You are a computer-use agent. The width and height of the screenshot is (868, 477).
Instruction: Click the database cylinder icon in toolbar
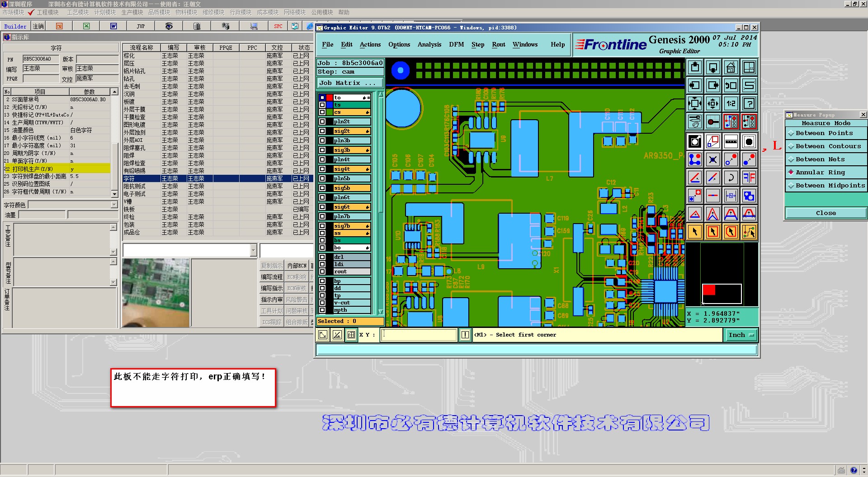(197, 26)
